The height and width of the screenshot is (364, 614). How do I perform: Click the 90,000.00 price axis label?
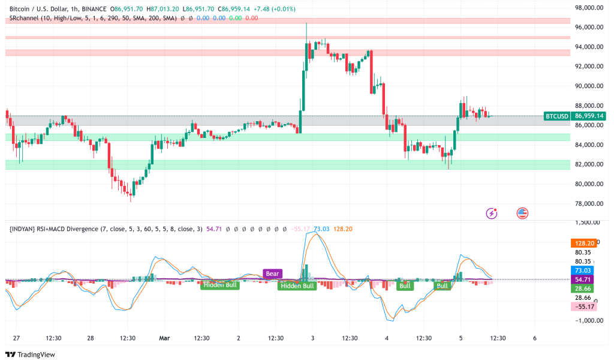click(x=589, y=86)
